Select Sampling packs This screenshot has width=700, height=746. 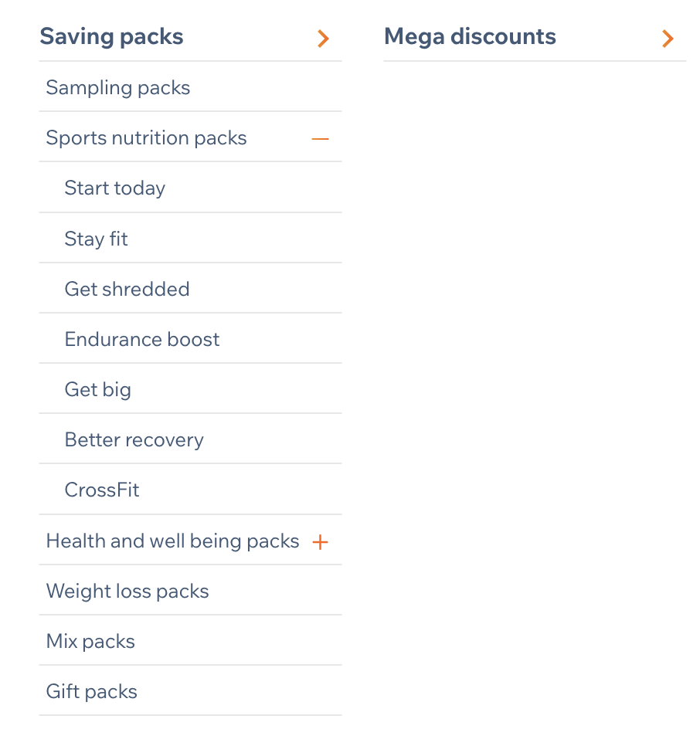tap(117, 88)
